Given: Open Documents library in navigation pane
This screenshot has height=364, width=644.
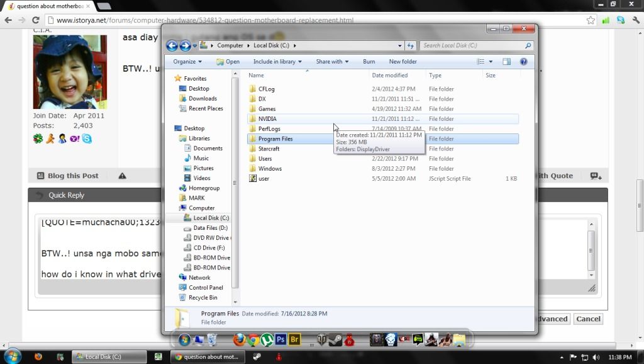Looking at the screenshot, I should pos(208,149).
